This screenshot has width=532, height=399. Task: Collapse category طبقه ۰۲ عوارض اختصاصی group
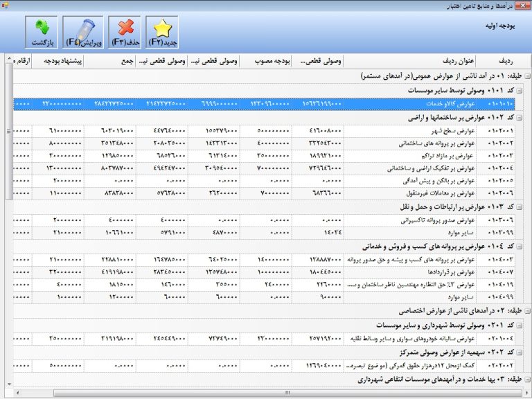click(x=527, y=311)
